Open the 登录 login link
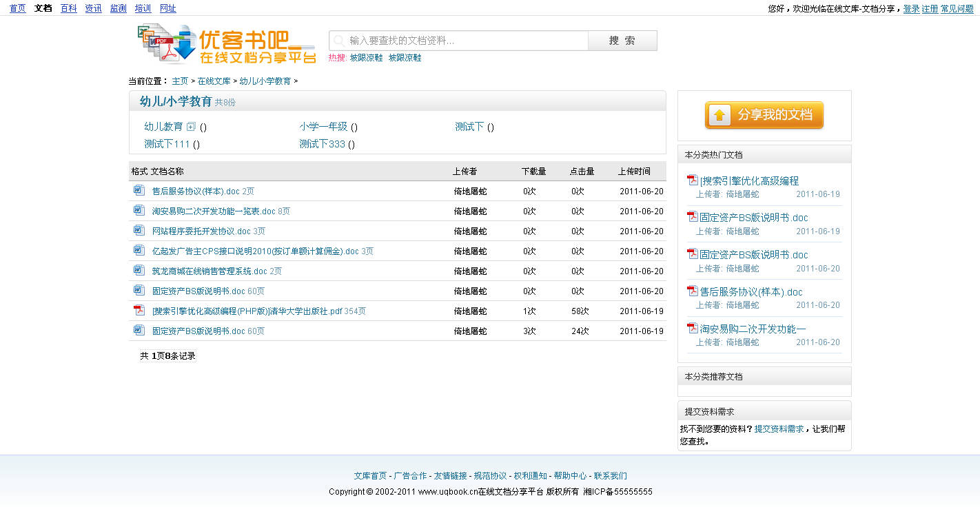Image resolution: width=980 pixels, height=507 pixels. click(x=911, y=8)
